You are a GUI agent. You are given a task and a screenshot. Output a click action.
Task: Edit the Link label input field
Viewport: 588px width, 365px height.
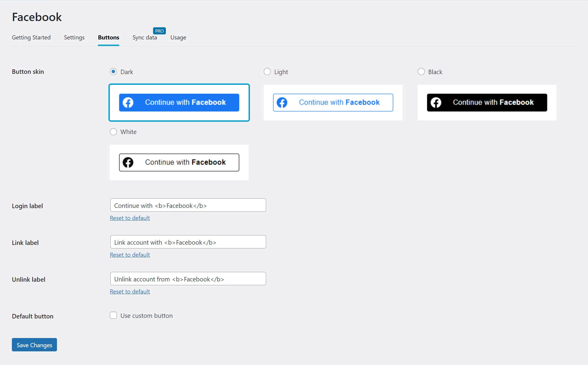point(187,242)
